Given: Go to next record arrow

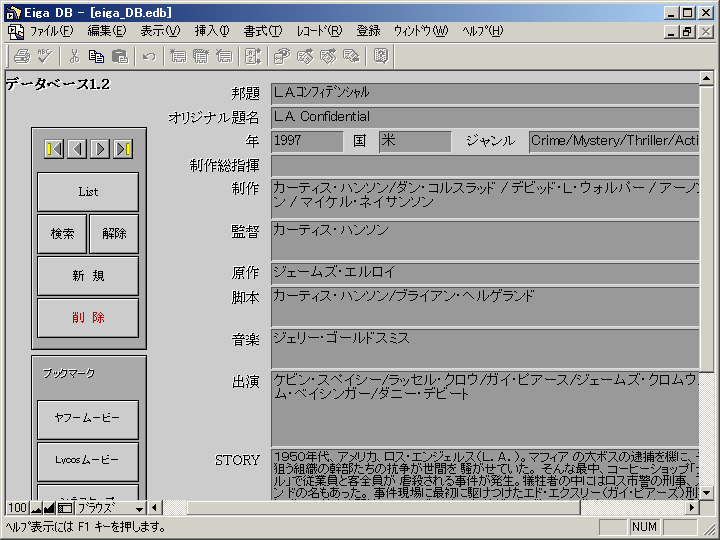Looking at the screenshot, I should coord(100,149).
